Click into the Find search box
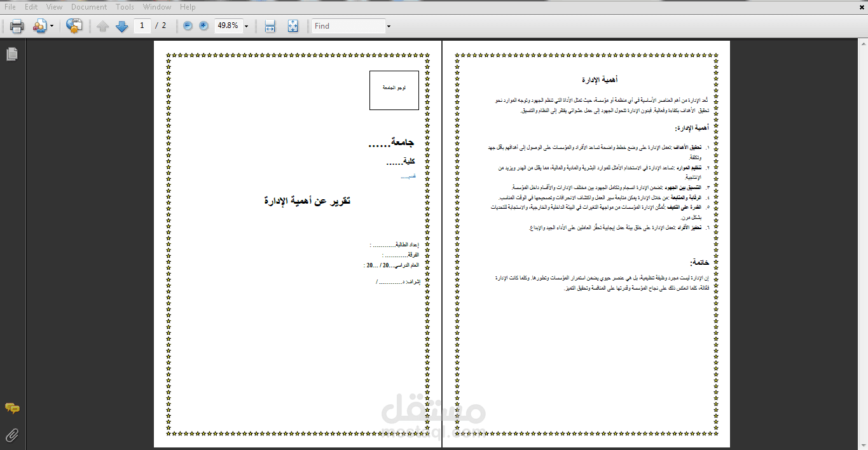This screenshot has height=450, width=868. tap(348, 26)
